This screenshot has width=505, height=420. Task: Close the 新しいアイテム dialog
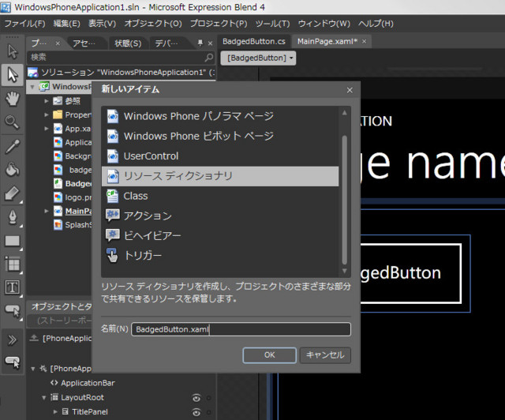point(350,90)
